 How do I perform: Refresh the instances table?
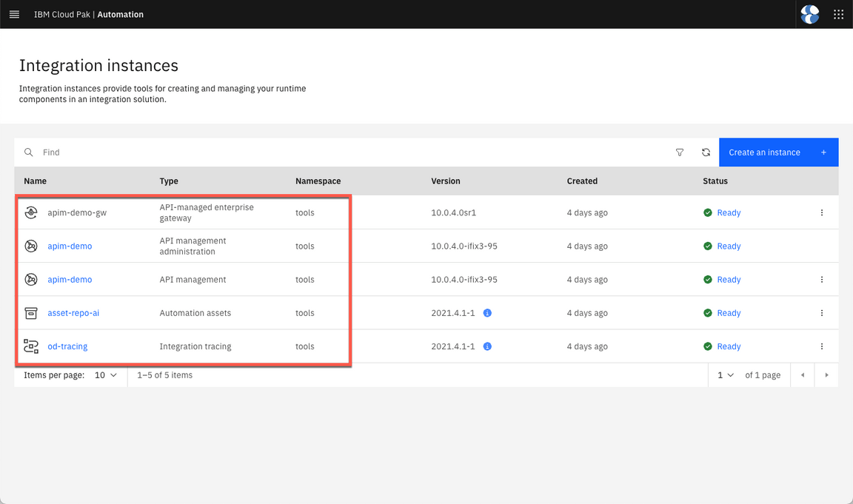706,152
